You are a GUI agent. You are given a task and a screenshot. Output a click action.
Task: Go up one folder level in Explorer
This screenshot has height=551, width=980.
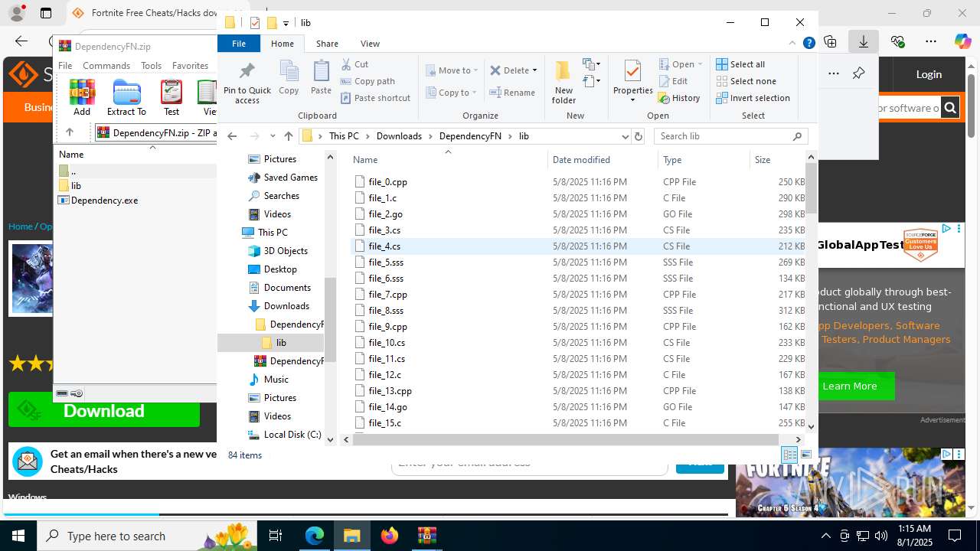coord(288,136)
